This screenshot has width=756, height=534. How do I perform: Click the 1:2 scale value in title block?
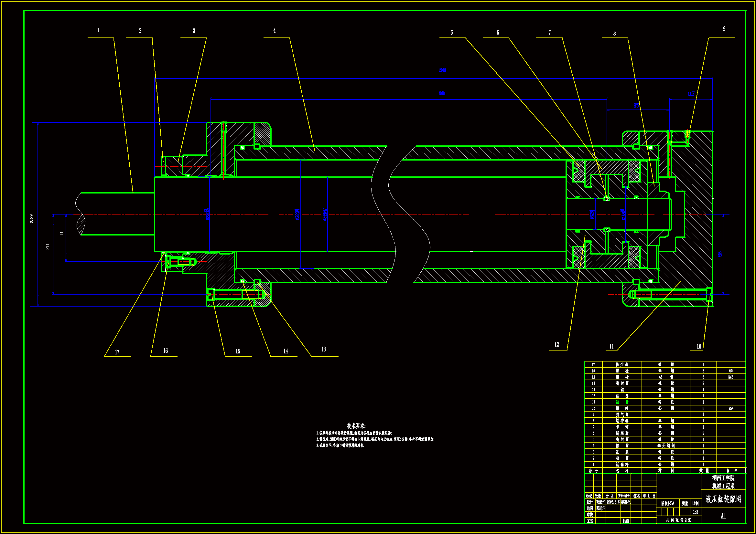pos(696,512)
